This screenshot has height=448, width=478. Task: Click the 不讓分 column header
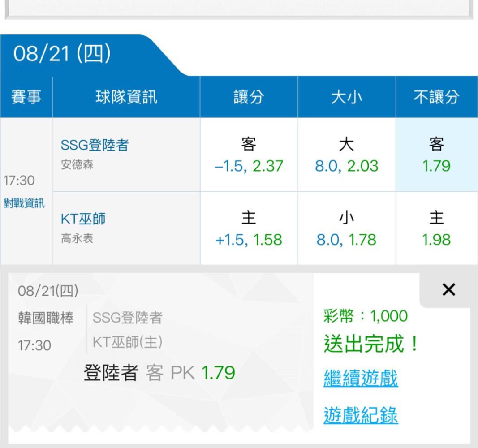436,97
